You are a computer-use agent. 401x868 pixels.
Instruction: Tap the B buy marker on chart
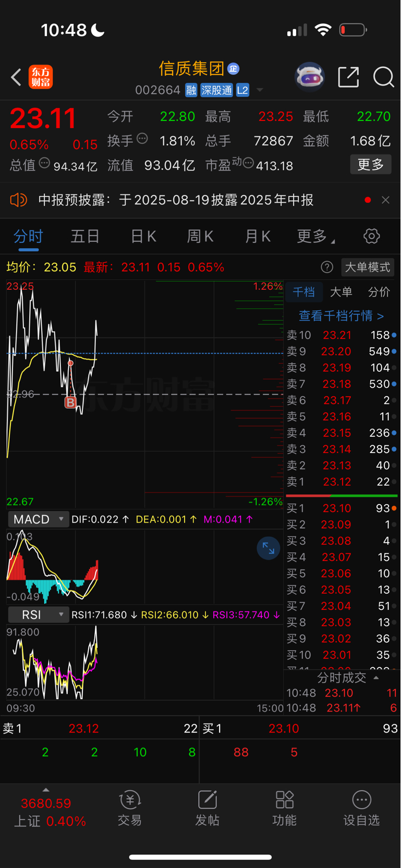click(x=70, y=402)
